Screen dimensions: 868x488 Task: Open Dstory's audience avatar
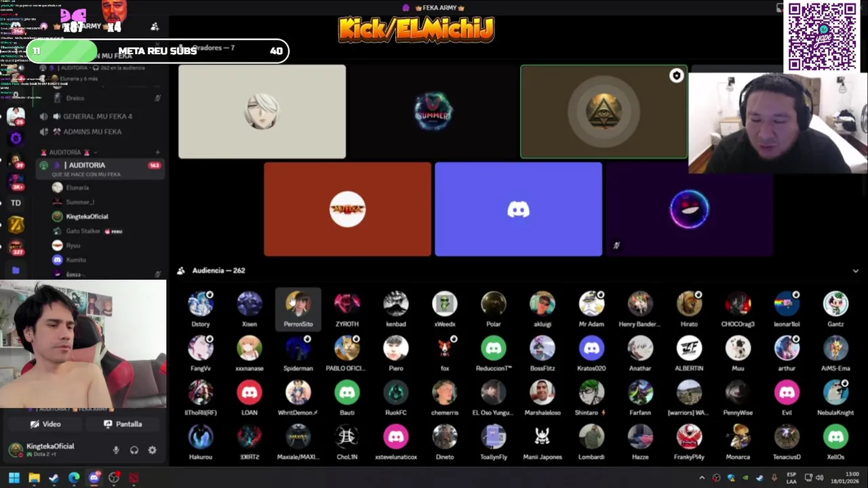(201, 304)
